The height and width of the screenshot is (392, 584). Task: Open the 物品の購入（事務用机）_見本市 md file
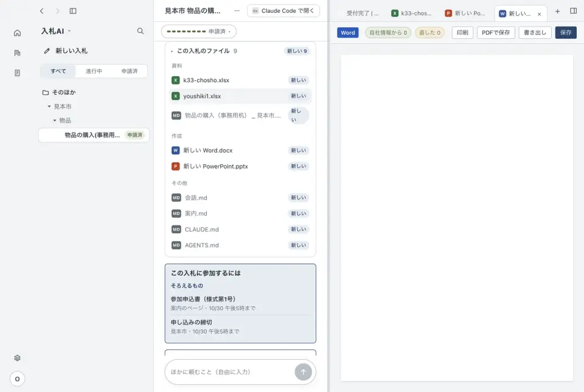pos(233,115)
